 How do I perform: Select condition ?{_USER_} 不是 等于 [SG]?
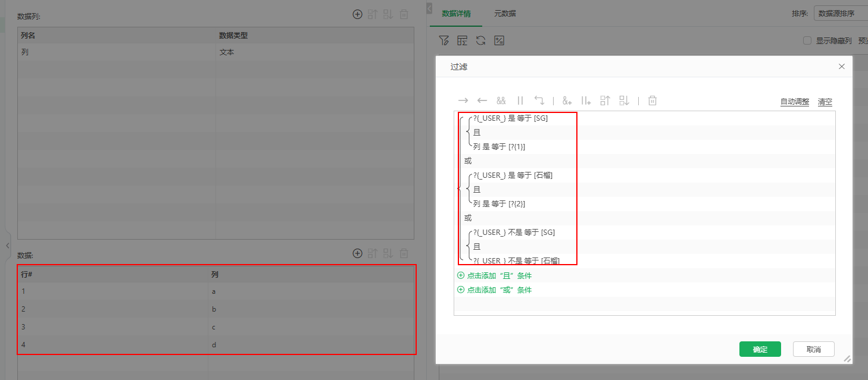point(514,232)
